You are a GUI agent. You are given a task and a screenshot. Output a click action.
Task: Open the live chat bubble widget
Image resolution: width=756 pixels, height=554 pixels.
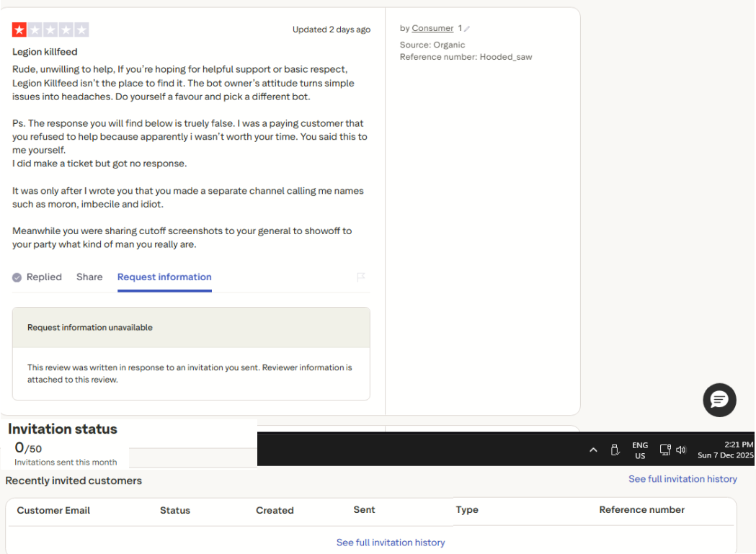(719, 400)
